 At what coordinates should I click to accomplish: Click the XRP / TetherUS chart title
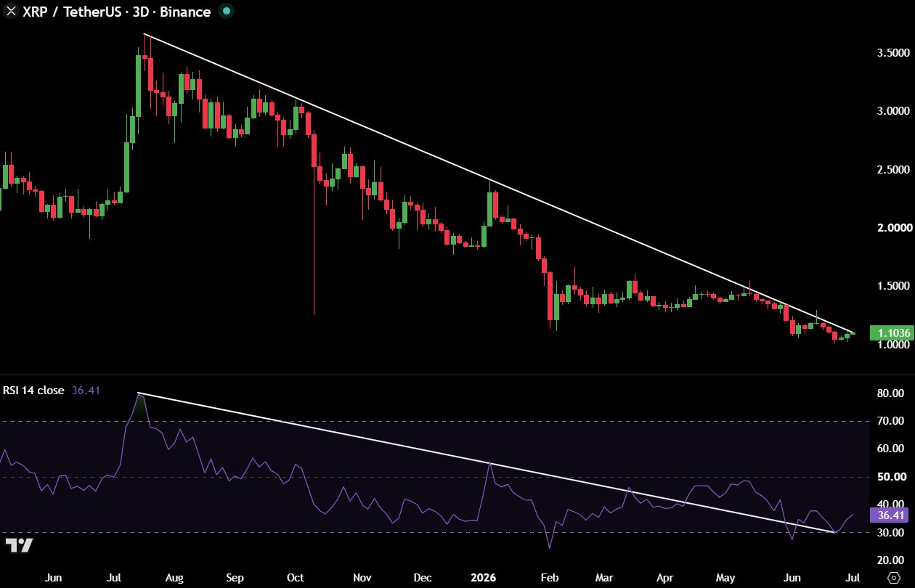[115, 12]
